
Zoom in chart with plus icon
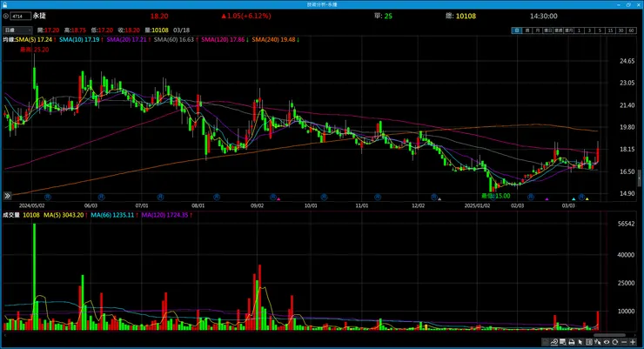(x=633, y=342)
